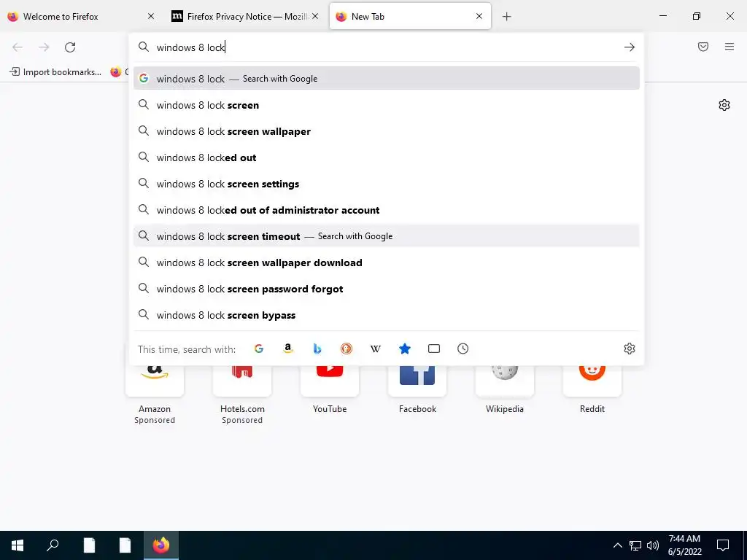Open the notifications action center
Image resolution: width=747 pixels, height=560 pixels.
(x=723, y=545)
